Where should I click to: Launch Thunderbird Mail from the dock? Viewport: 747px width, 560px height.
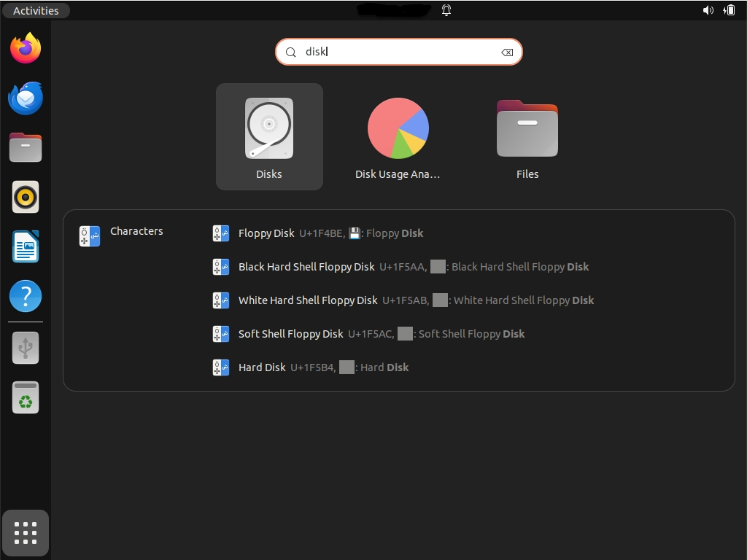[26, 98]
